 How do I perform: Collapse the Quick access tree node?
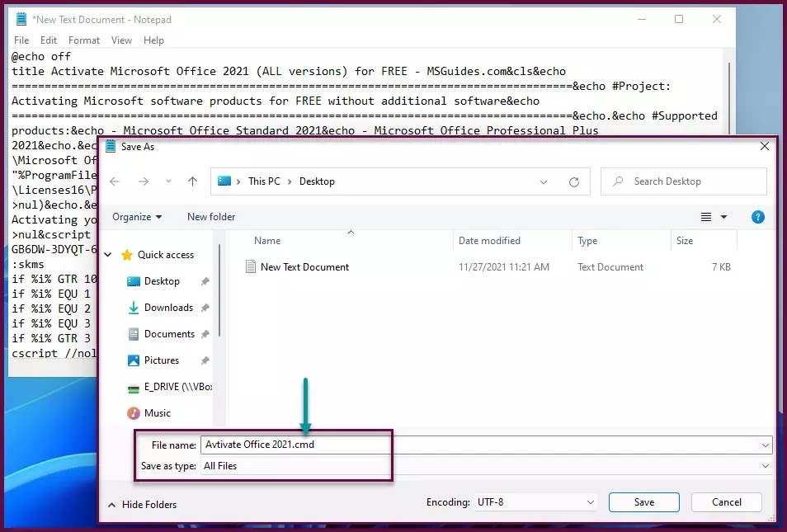click(x=108, y=255)
